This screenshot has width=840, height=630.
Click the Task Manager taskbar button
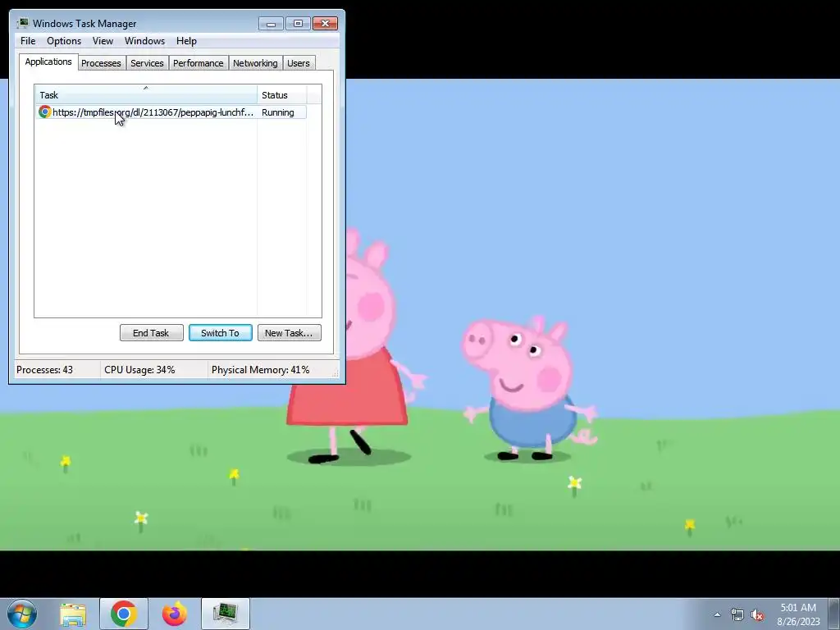226,614
